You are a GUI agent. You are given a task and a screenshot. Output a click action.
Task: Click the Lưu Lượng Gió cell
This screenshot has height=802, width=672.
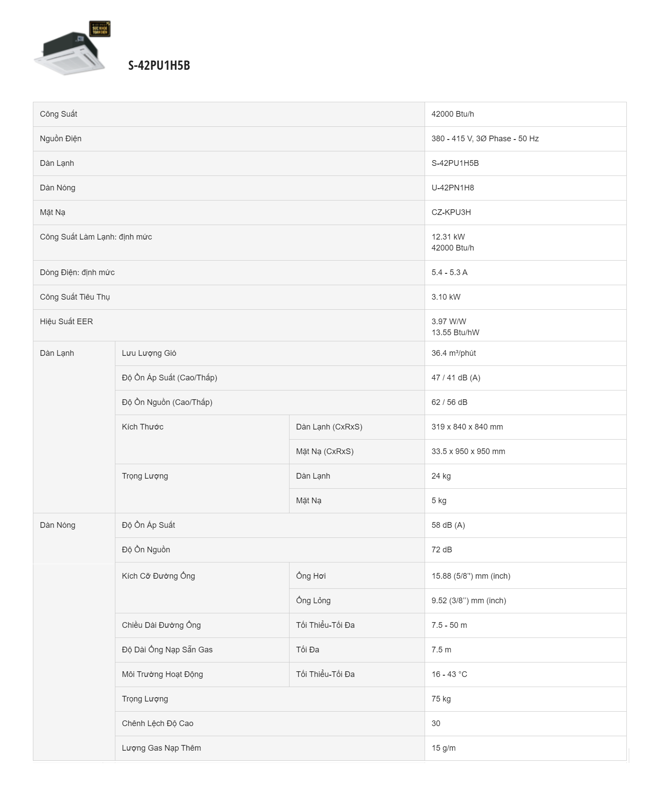click(149, 353)
